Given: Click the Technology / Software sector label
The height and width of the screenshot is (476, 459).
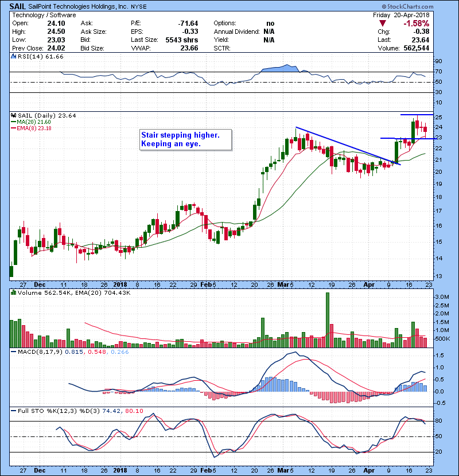Looking at the screenshot, I should [42, 14].
